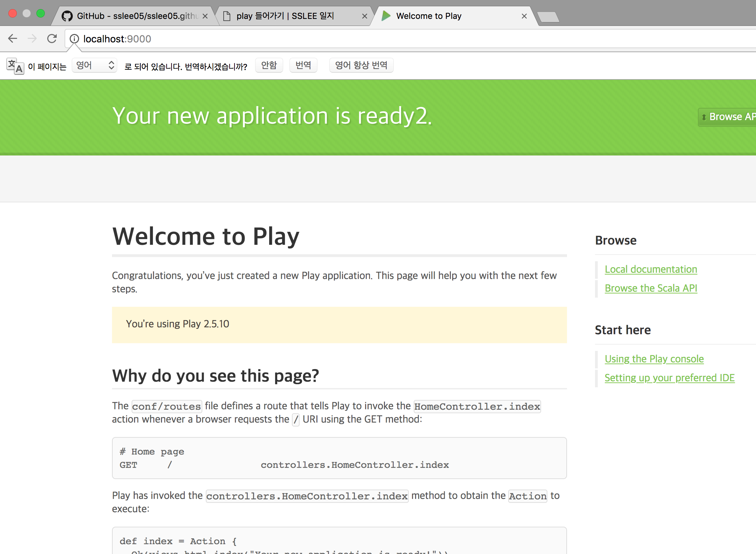Close the Welcome to Play tab
The image size is (756, 554).
pyautogui.click(x=524, y=16)
